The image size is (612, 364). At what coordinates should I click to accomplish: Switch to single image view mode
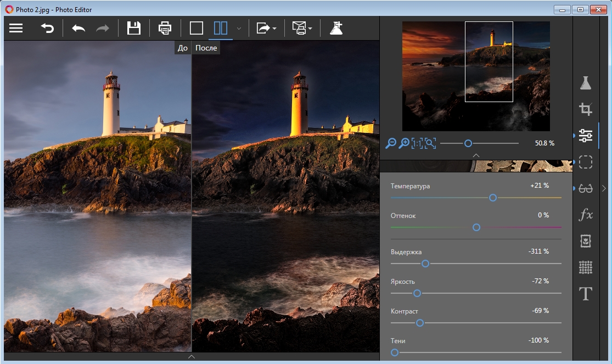196,28
